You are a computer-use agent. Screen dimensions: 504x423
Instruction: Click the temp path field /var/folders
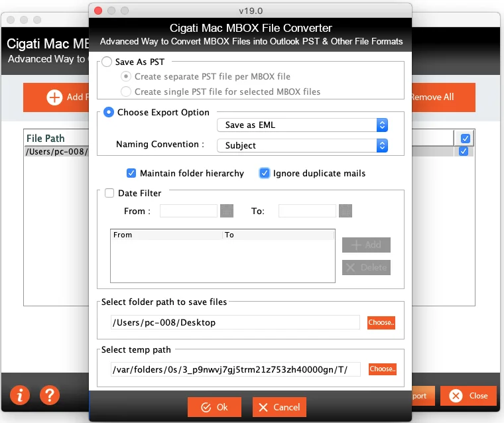(235, 369)
